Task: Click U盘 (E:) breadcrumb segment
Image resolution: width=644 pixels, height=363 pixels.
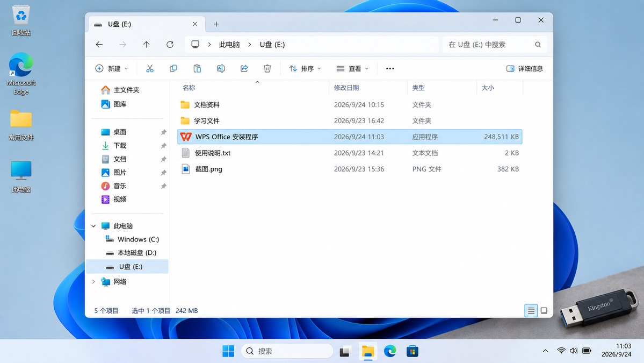Action: click(272, 45)
